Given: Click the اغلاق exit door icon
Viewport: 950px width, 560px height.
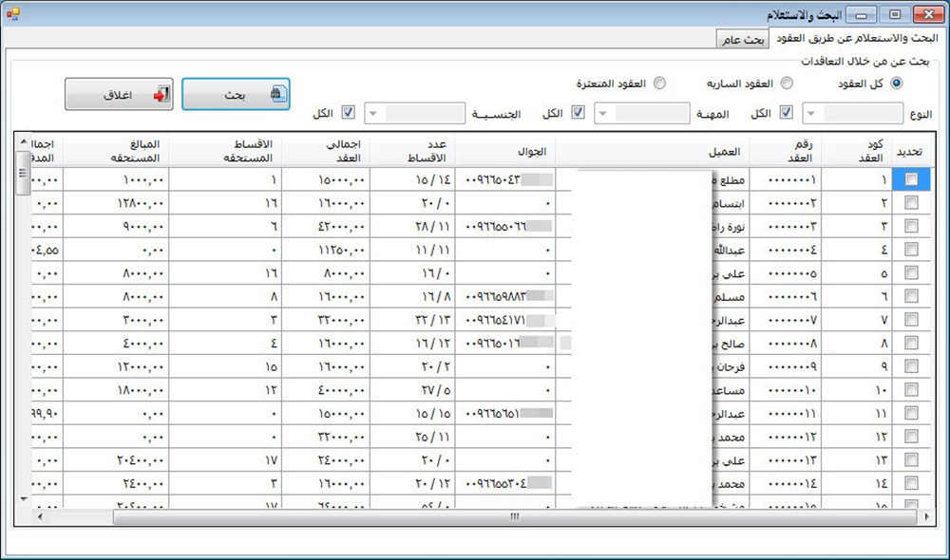Looking at the screenshot, I should (x=161, y=95).
